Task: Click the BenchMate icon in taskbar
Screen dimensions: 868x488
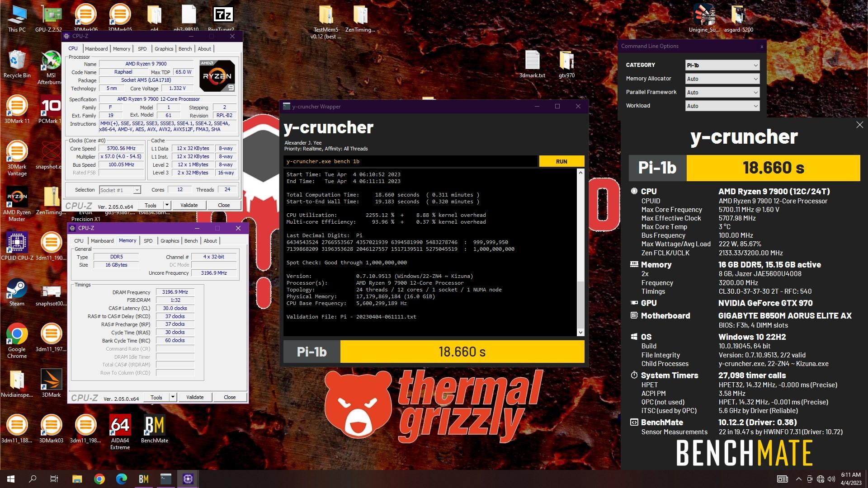Action: point(144,479)
